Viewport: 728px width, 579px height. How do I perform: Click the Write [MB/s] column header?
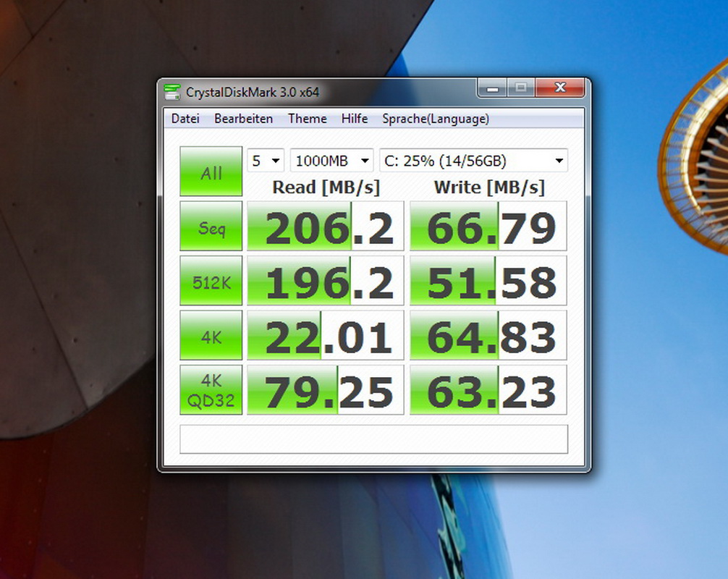coord(489,187)
